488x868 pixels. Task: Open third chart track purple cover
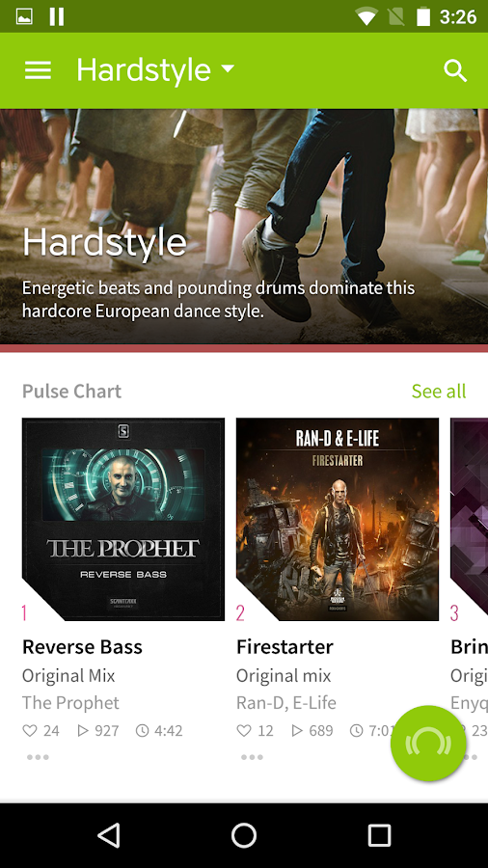(469, 519)
